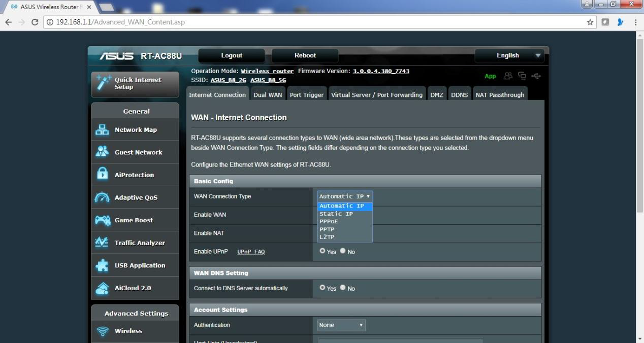Click firmware version 3.0.0.4.380_7743 link

coord(381,71)
